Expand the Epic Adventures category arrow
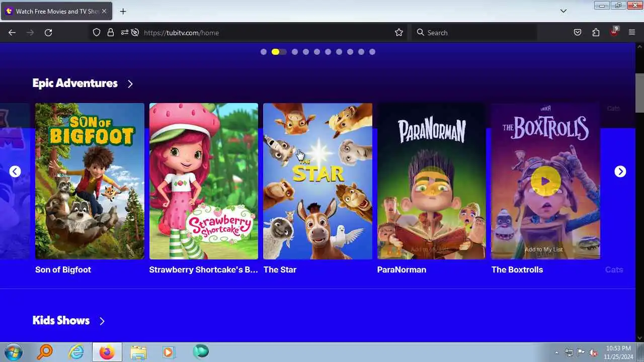 pyautogui.click(x=130, y=84)
